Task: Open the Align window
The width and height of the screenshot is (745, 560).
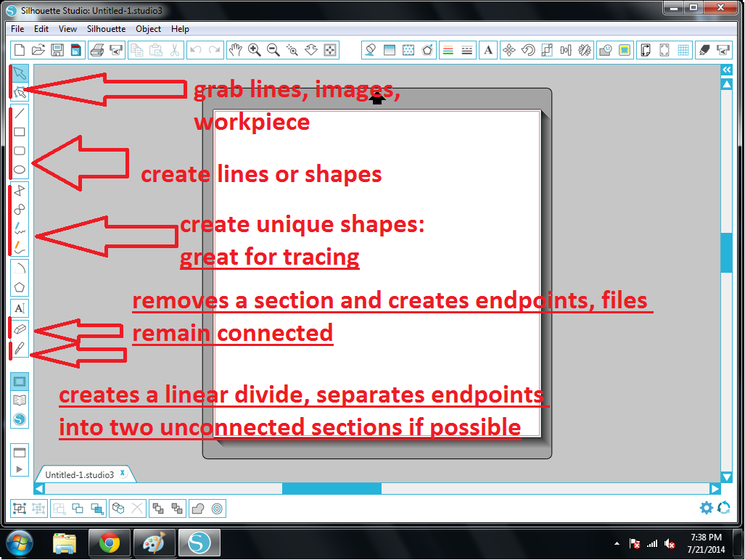Action: (565, 50)
